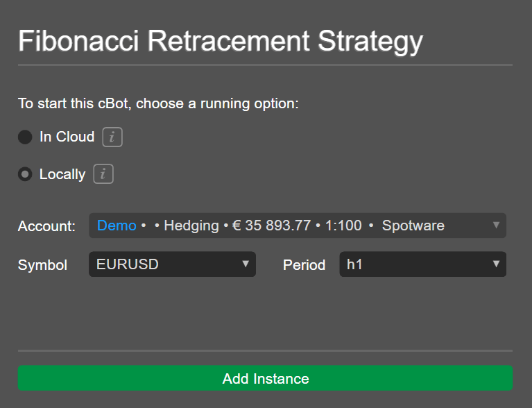The image size is (532, 408).
Task: Open info icon beside In Cloud
Action: pos(112,137)
